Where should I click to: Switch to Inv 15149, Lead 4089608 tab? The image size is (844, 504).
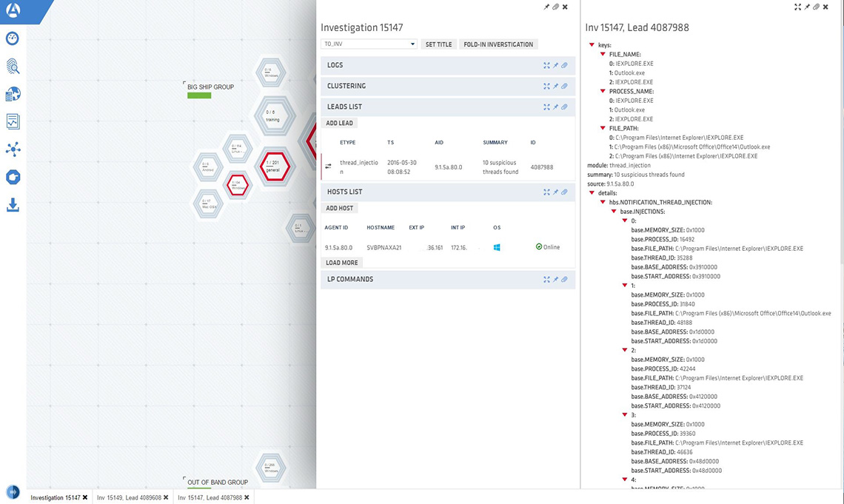point(129,497)
